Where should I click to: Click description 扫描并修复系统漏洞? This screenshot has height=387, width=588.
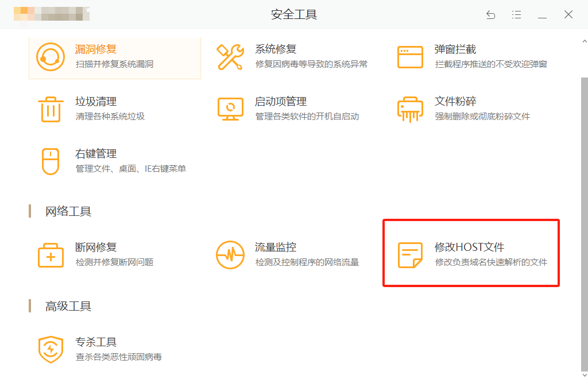click(x=114, y=64)
